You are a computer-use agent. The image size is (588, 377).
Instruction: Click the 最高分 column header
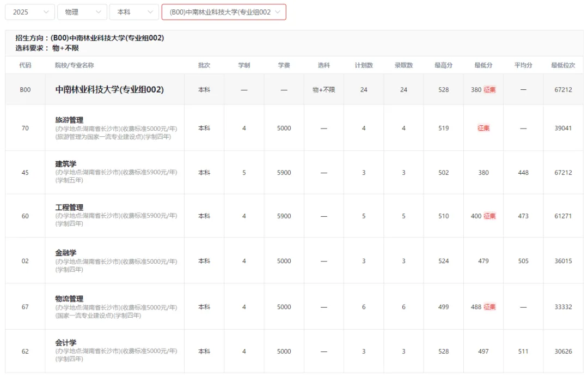coord(444,65)
